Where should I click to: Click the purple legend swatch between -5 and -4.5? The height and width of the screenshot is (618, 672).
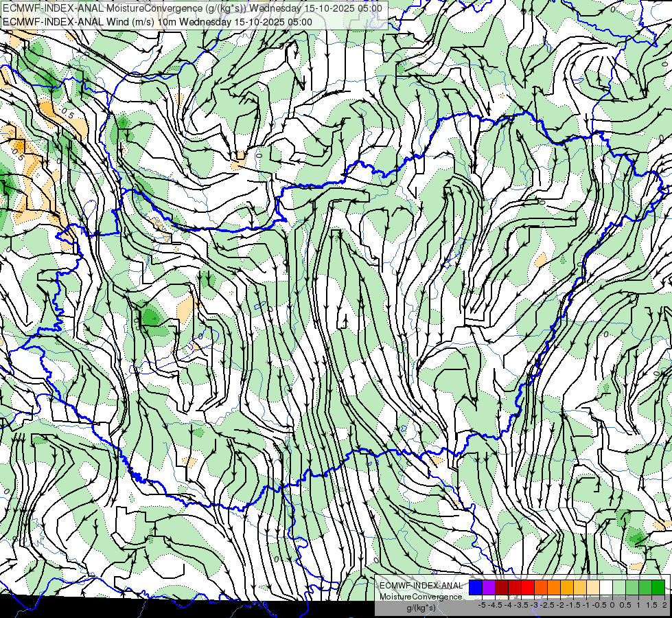[489, 587]
